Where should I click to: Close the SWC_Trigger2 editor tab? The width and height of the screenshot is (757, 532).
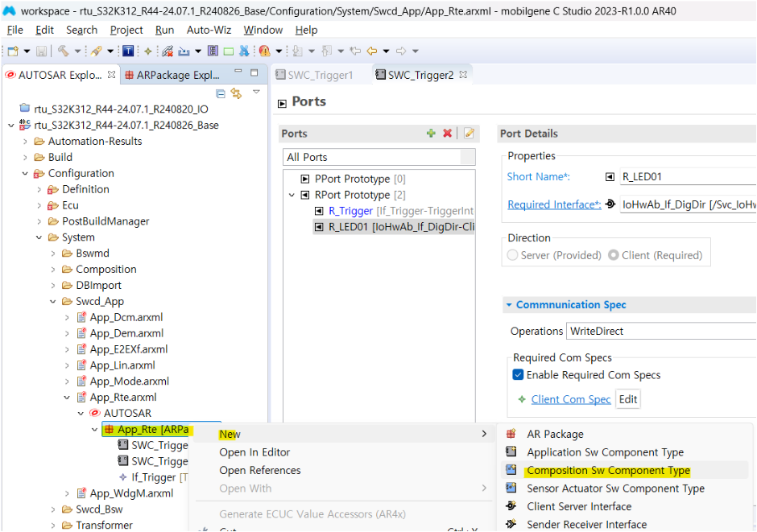[463, 75]
